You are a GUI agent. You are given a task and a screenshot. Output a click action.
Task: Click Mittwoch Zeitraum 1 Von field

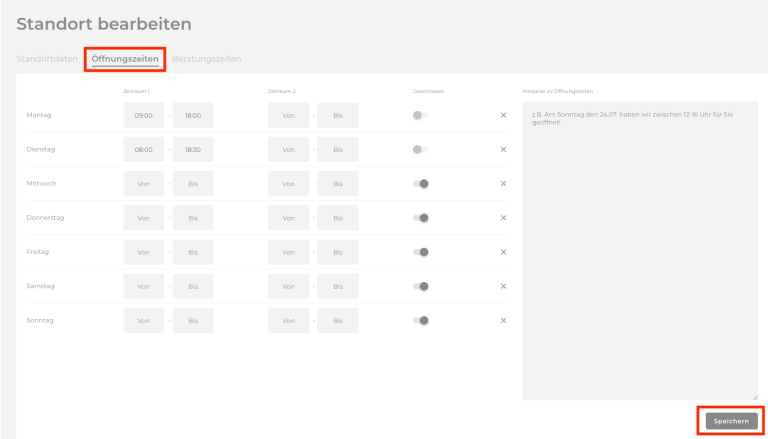click(x=143, y=184)
